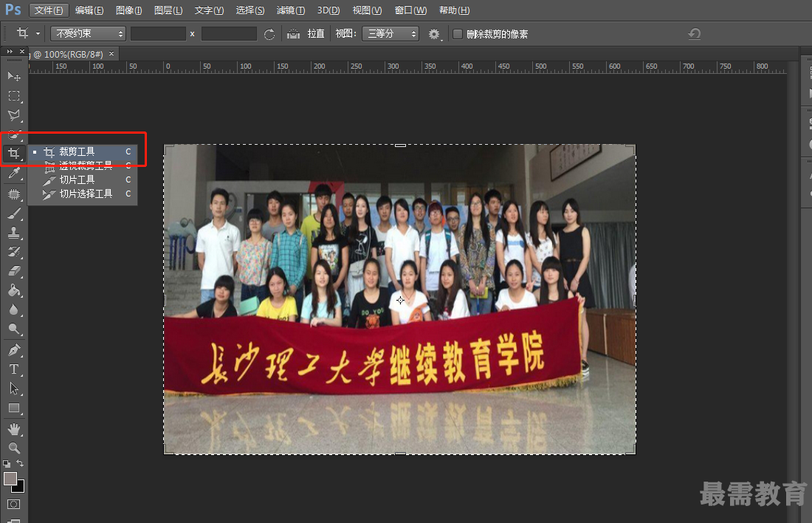This screenshot has width=812, height=523.
Task: Close the 100%(RGB/8#) document tab
Action: pos(111,53)
